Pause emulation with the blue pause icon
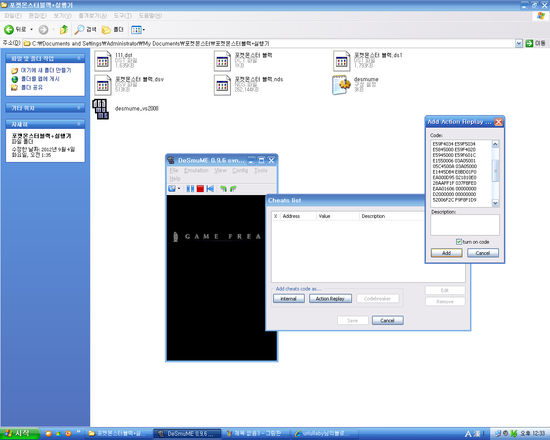This screenshot has width=550, height=440. coord(190,189)
